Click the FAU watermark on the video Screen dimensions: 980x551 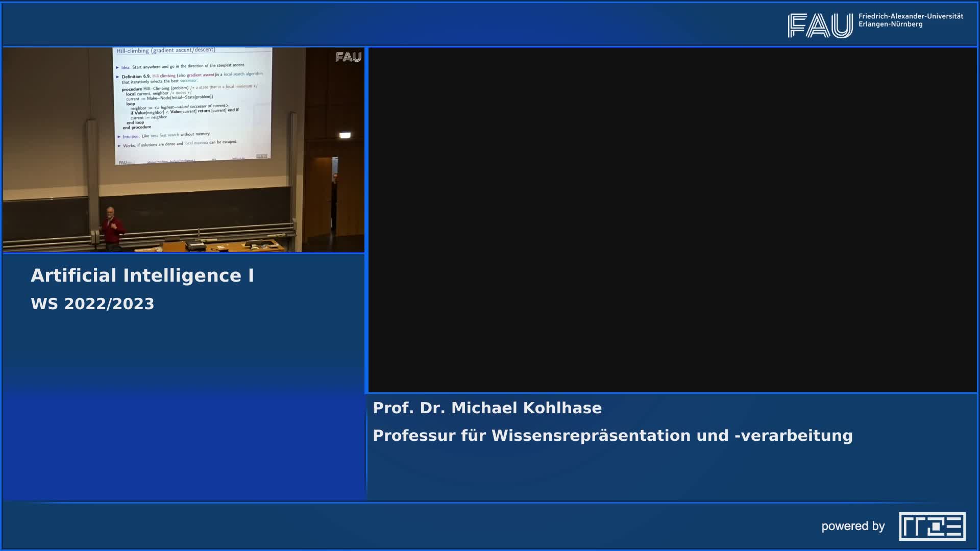coord(348,57)
